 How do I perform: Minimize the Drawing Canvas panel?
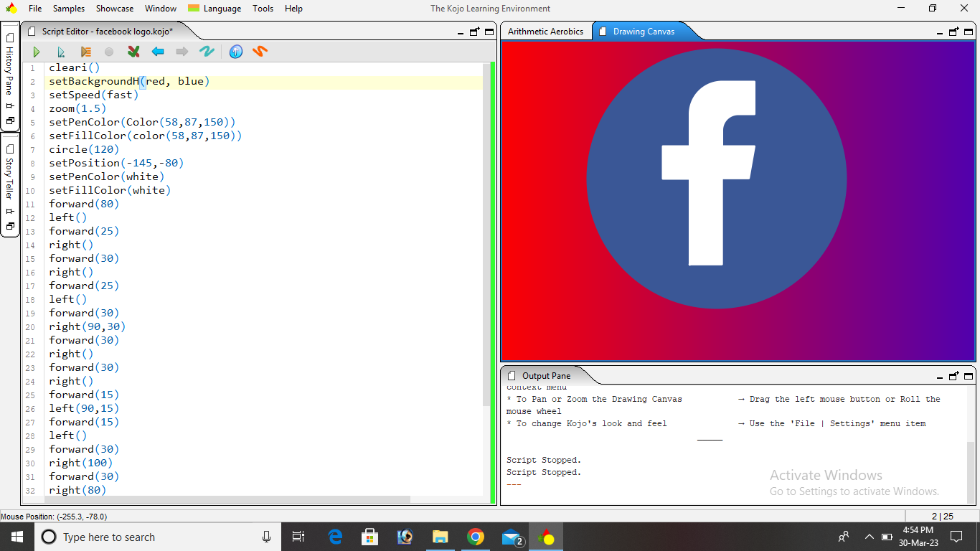click(940, 32)
